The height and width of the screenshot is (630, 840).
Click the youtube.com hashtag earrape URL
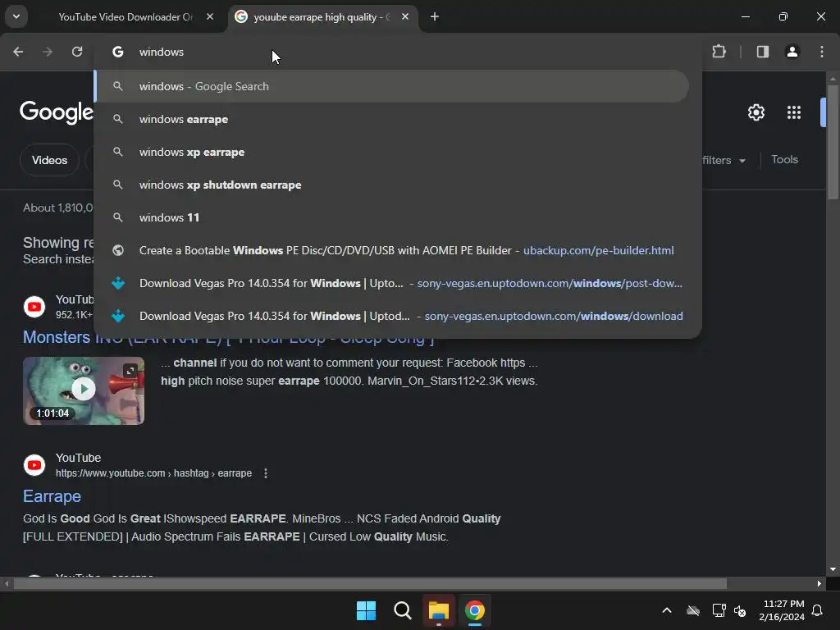(153, 473)
